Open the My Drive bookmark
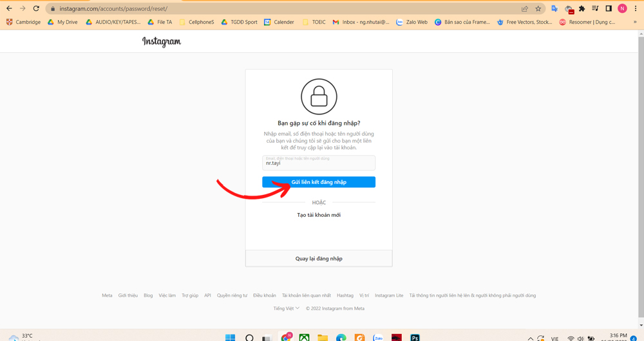Image resolution: width=644 pixels, height=341 pixels. click(62, 22)
